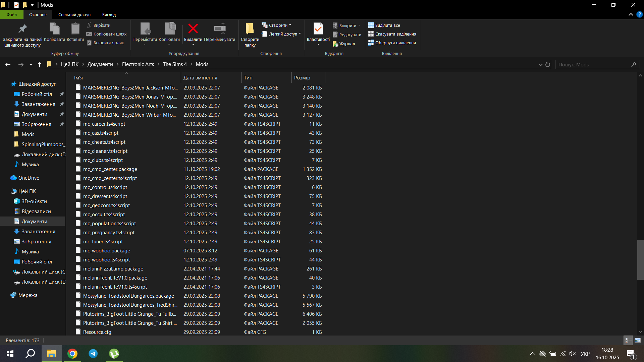
Task: Open Chrome from the taskbar
Action: tap(72, 354)
